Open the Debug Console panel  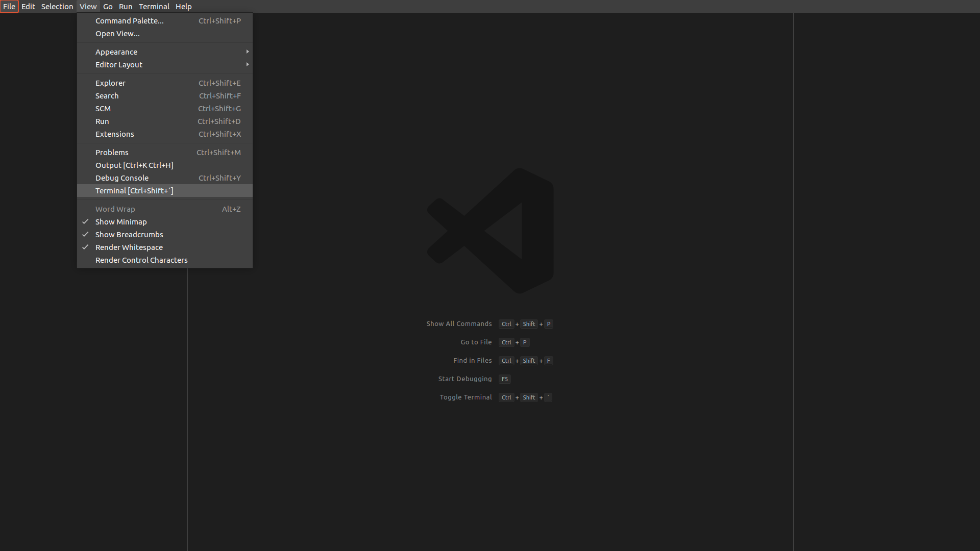click(x=121, y=178)
